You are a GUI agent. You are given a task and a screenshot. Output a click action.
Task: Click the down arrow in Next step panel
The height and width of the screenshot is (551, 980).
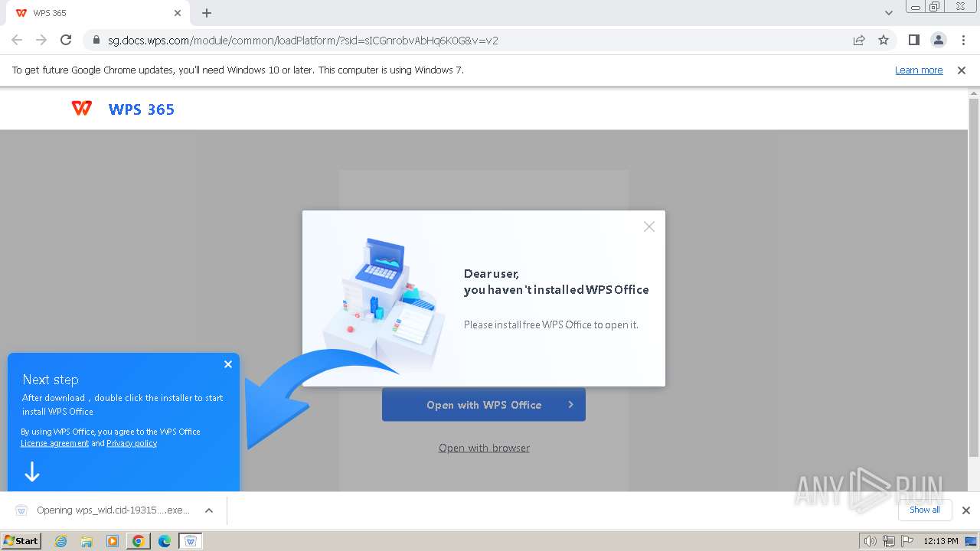[x=32, y=471]
